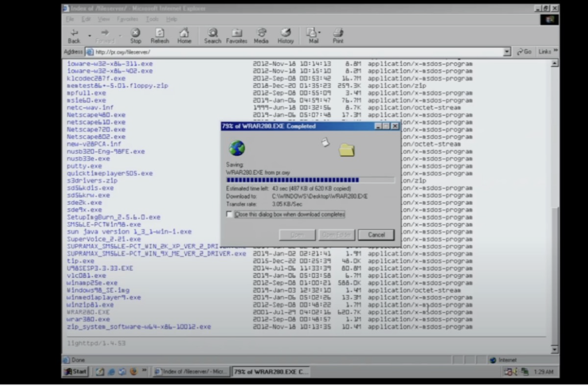
Task: Click the Print toolbar icon
Action: point(338,33)
